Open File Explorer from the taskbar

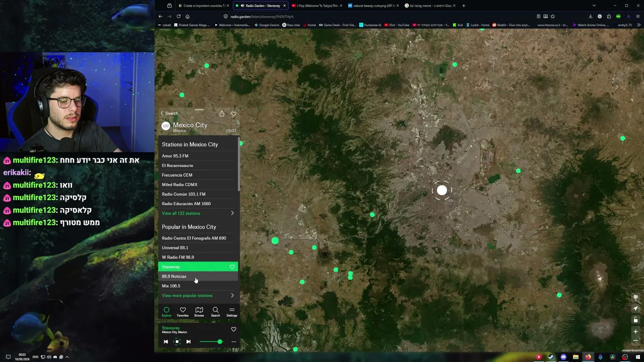click(x=576, y=357)
